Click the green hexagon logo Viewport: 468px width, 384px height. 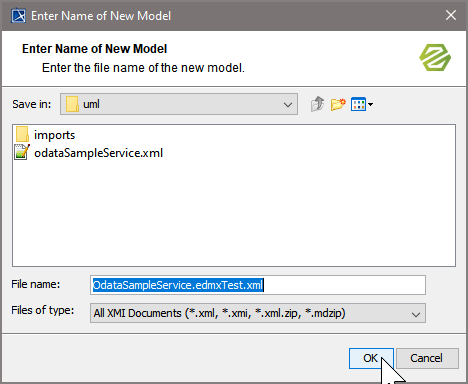pyautogui.click(x=435, y=57)
